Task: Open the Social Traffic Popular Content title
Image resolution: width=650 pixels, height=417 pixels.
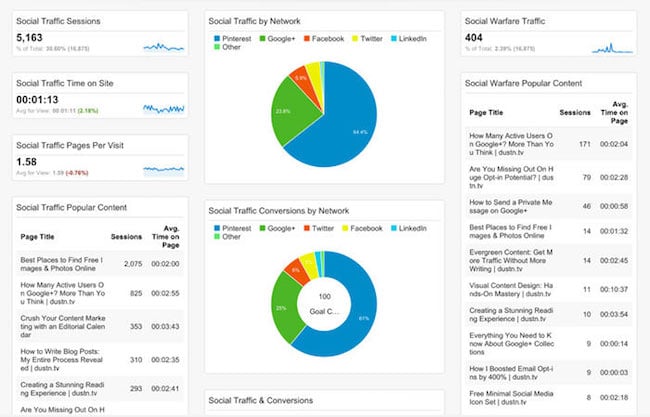Action: tap(71, 208)
